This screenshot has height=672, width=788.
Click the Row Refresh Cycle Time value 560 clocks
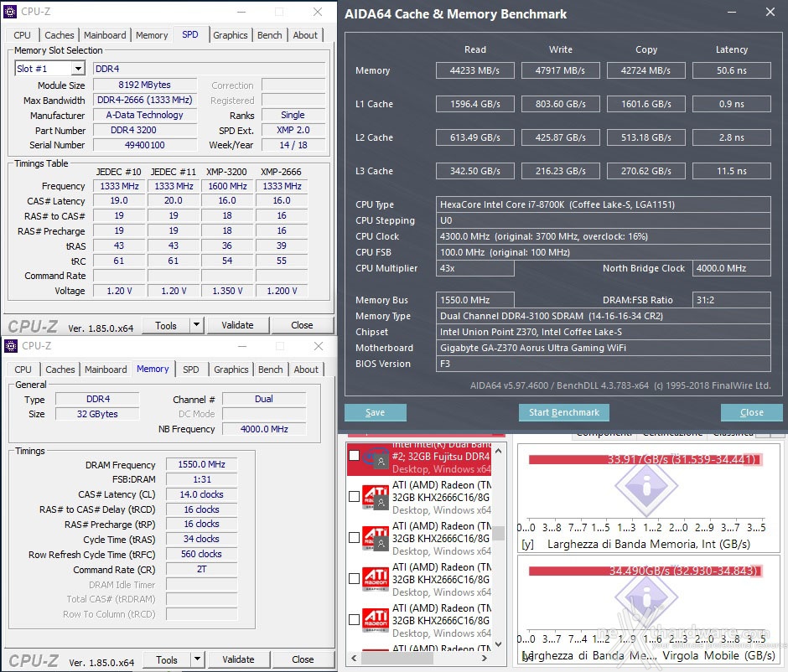[201, 554]
